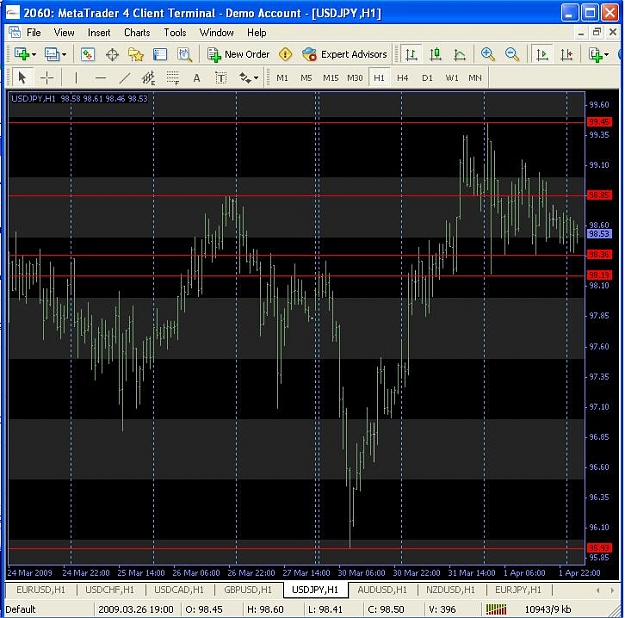Select the Text Label tool

coord(221,77)
